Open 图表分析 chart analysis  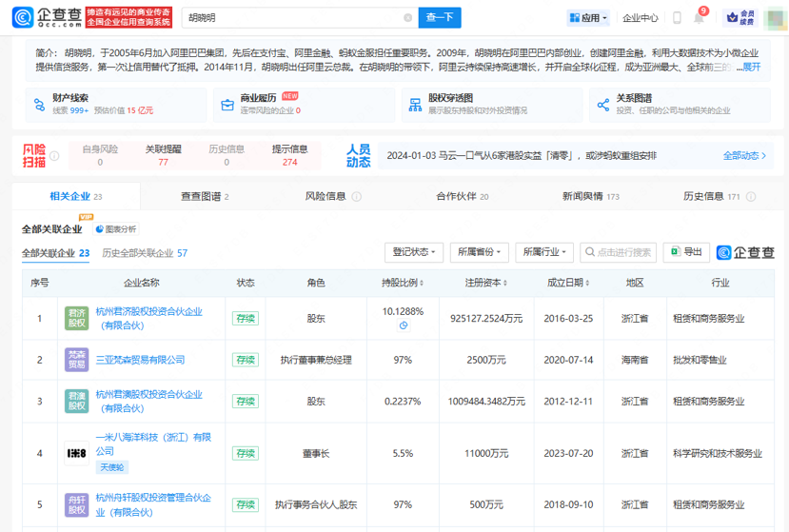[x=114, y=229]
